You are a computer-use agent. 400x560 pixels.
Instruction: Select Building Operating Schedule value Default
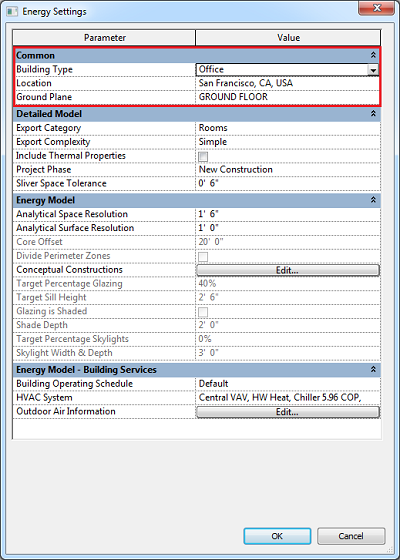coord(288,384)
